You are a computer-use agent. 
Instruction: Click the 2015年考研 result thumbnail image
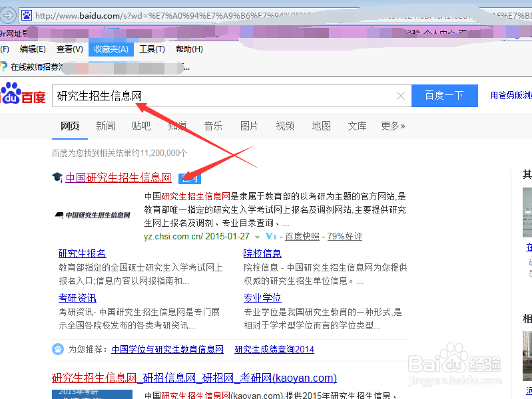point(92,394)
